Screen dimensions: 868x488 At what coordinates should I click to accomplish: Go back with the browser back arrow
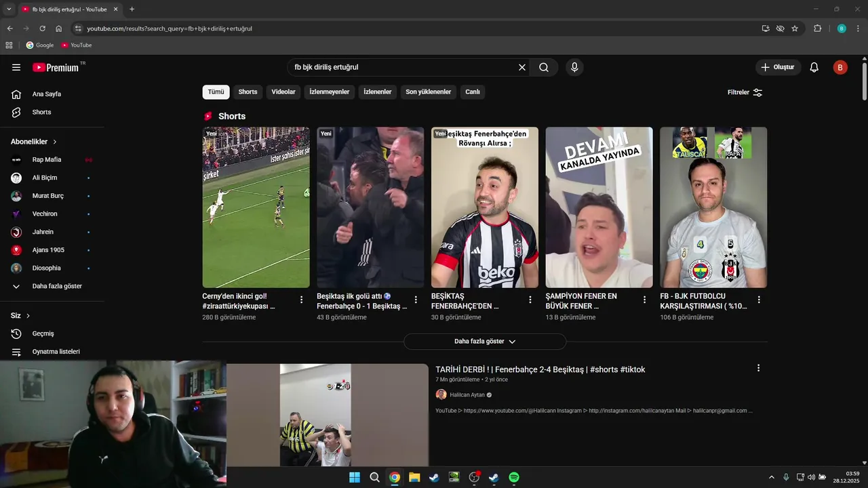[x=9, y=28]
